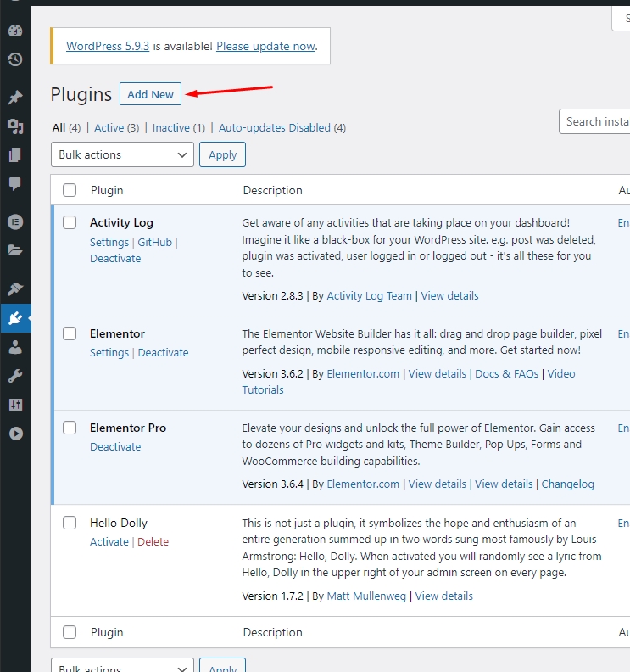Open Elementor Settings link
Viewport: 630px width, 672px height.
pos(109,352)
